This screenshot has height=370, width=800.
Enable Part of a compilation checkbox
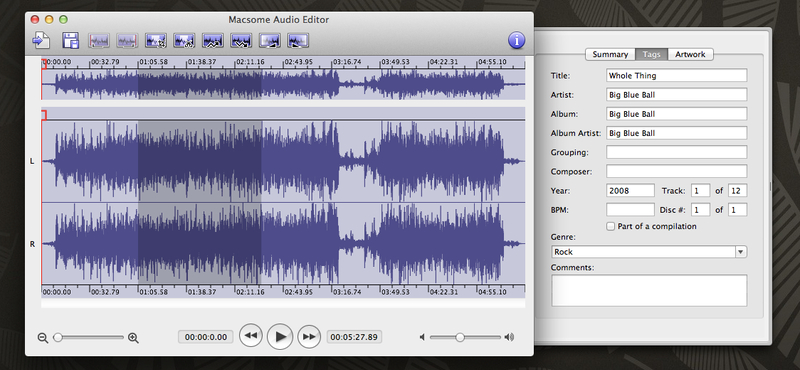[x=611, y=226]
